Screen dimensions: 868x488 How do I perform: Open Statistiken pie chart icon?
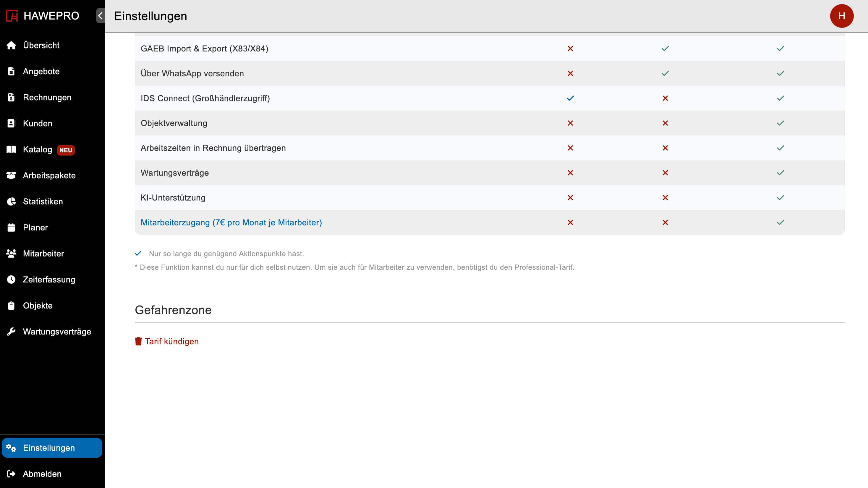tap(11, 201)
